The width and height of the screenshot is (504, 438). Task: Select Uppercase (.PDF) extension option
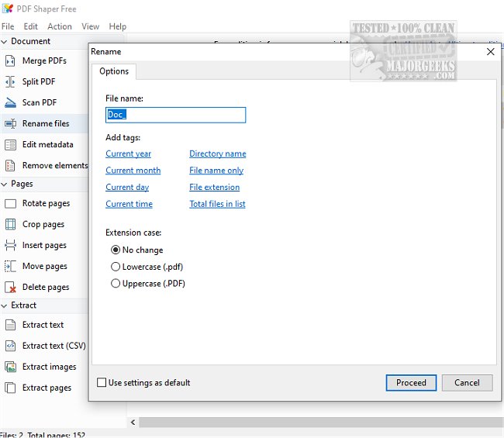(115, 284)
